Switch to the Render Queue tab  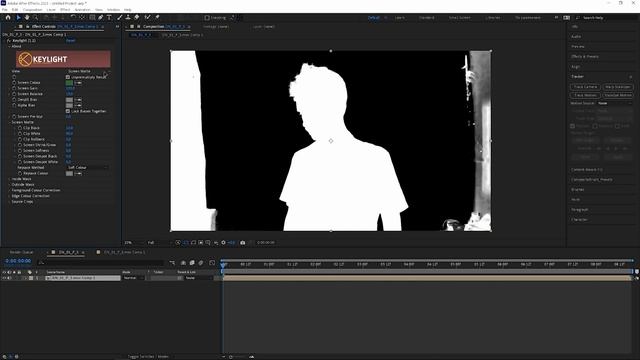pyautogui.click(x=21, y=252)
